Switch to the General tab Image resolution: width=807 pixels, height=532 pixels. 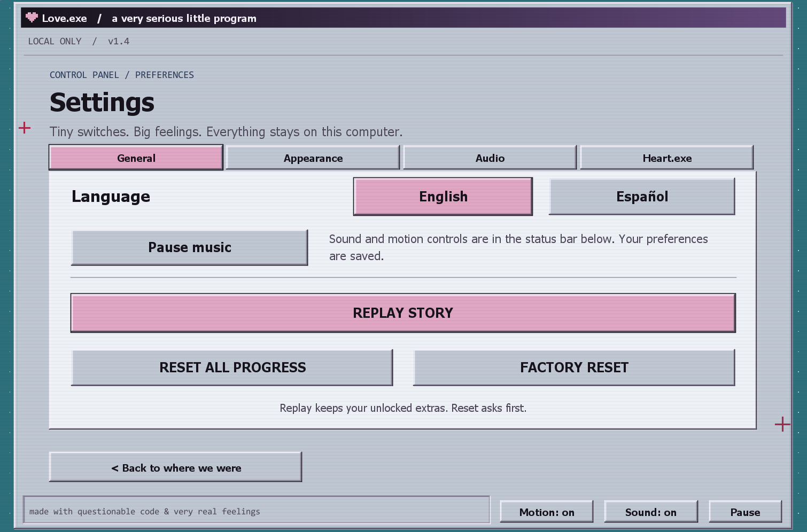point(136,158)
